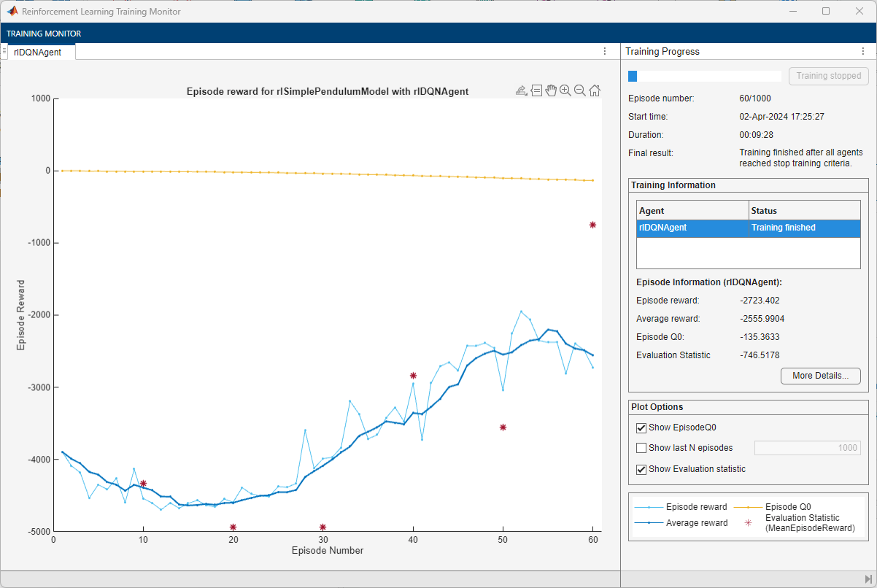Select the Pan hand tool
Viewport: 877px width, 588px height.
pos(551,90)
